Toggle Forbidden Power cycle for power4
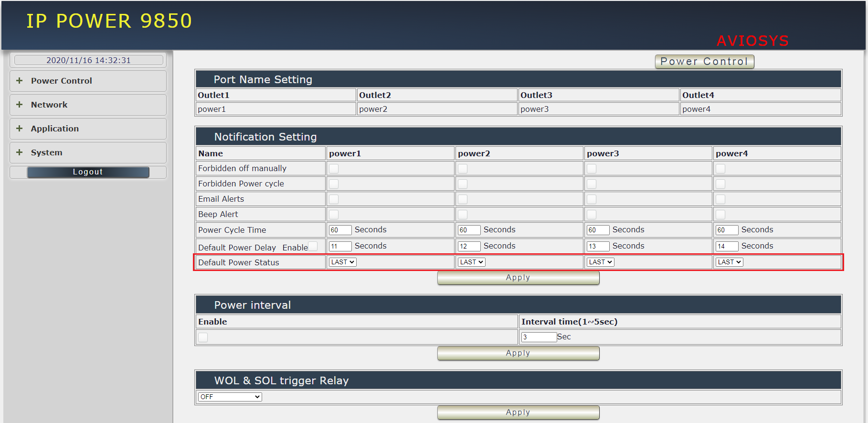868x423 pixels. [720, 184]
